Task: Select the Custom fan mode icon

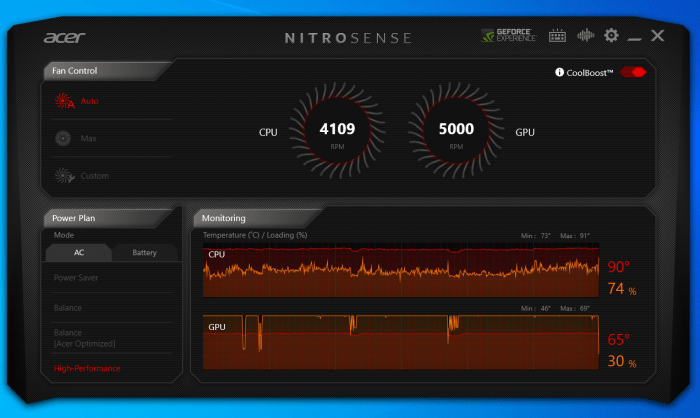Action: coord(64,176)
